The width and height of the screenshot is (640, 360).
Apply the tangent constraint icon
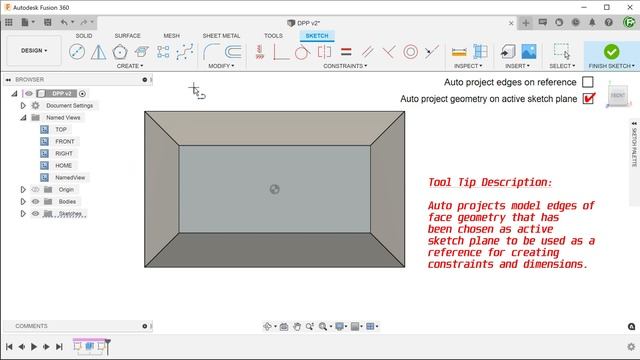302,52
